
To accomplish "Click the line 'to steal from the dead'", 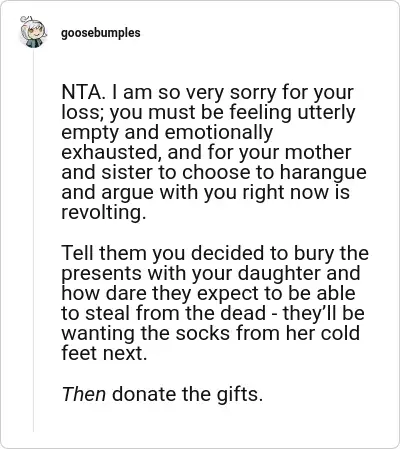I will (164, 313).
